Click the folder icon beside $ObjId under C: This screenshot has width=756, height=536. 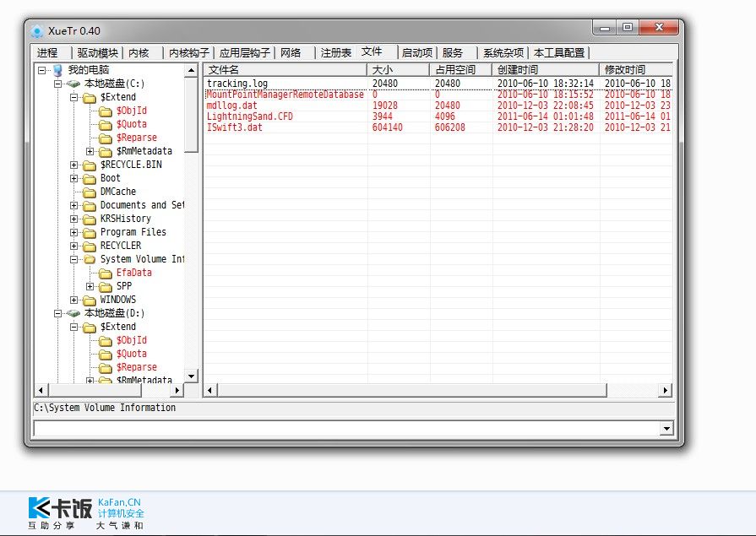point(105,111)
